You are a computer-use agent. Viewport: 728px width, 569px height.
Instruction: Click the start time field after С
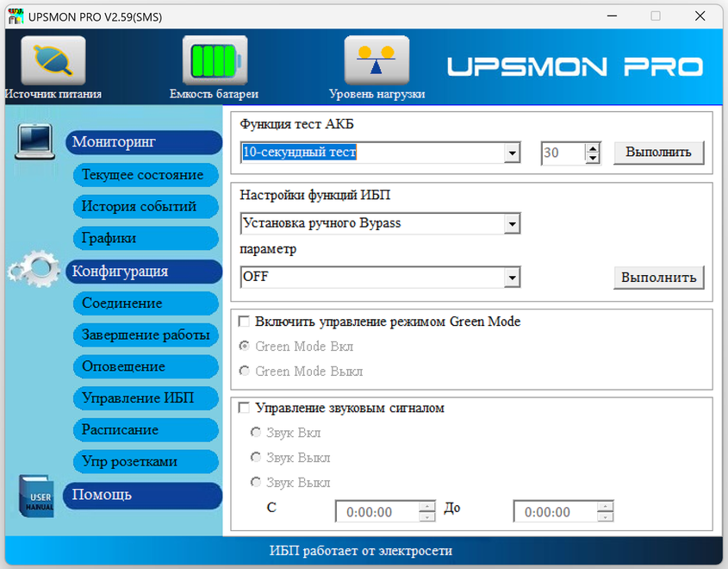click(377, 512)
